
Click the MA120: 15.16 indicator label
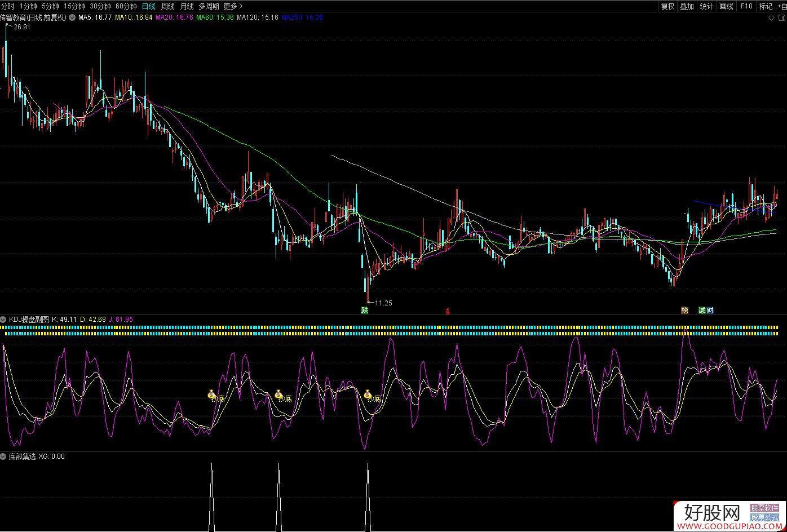click(x=257, y=17)
